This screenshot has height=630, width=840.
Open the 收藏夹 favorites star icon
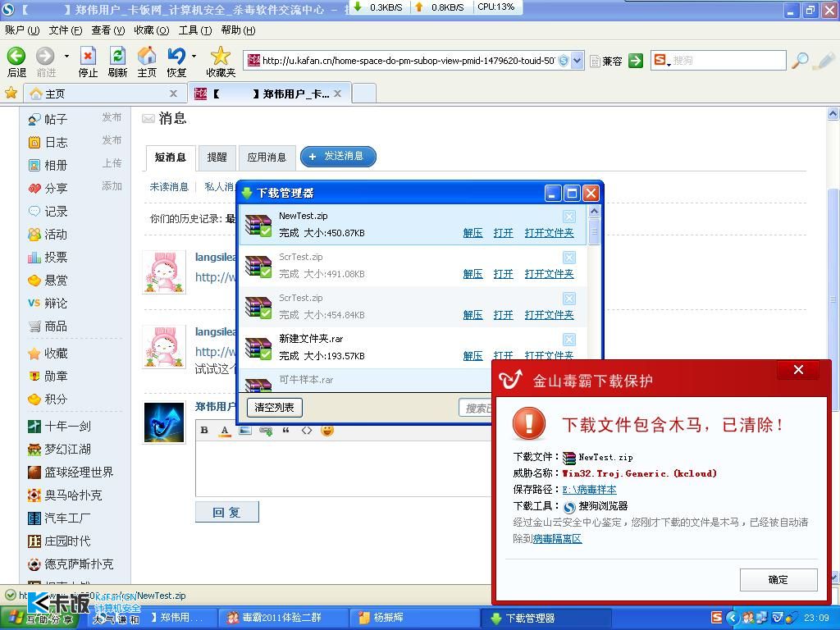point(221,57)
